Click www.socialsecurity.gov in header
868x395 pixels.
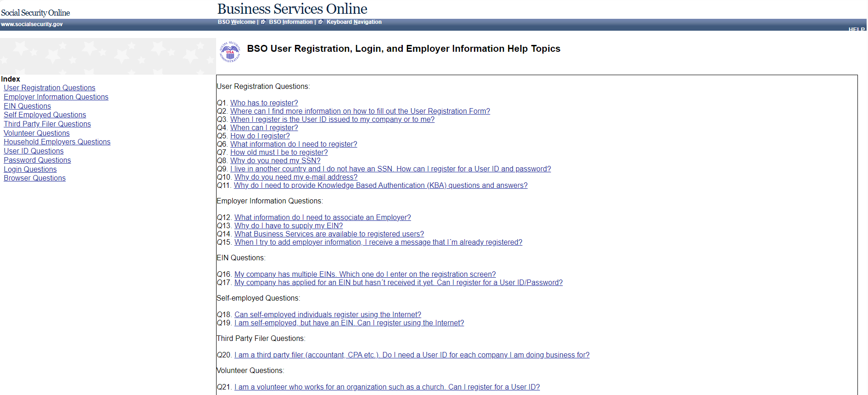coord(32,24)
